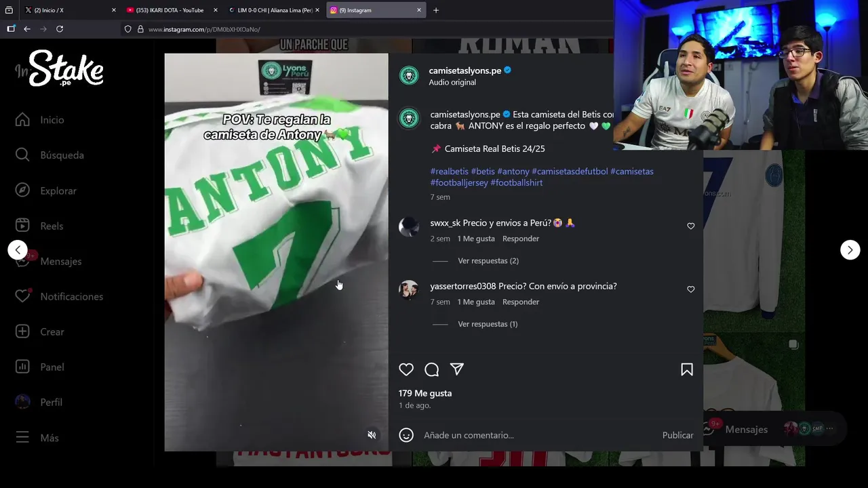Save post with bookmark icon
Viewport: 868px width, 488px height.
point(687,369)
